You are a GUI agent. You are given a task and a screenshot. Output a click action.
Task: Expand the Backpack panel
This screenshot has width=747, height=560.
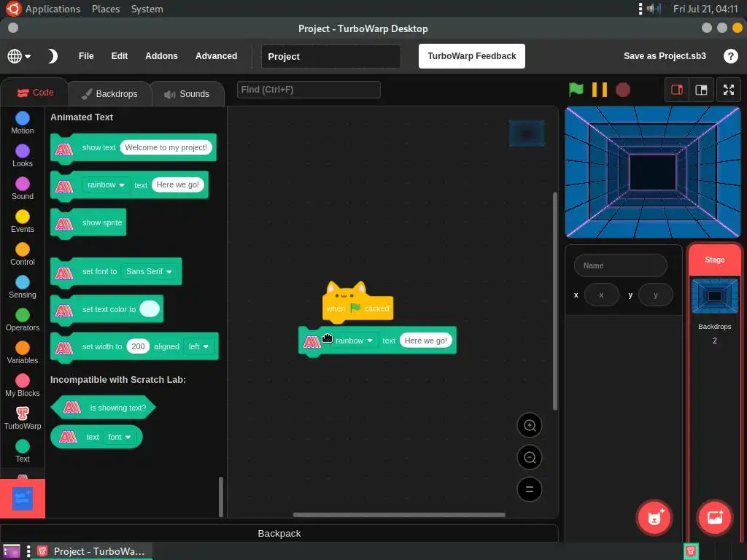click(279, 533)
